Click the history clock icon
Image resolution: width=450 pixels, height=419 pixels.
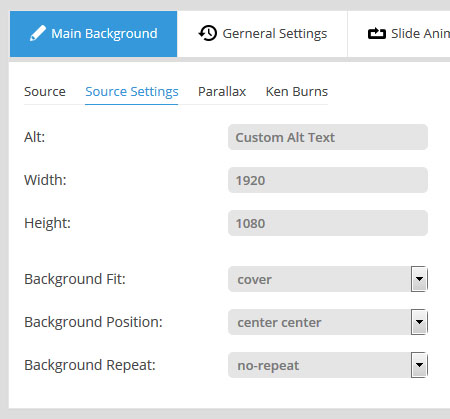(x=208, y=33)
